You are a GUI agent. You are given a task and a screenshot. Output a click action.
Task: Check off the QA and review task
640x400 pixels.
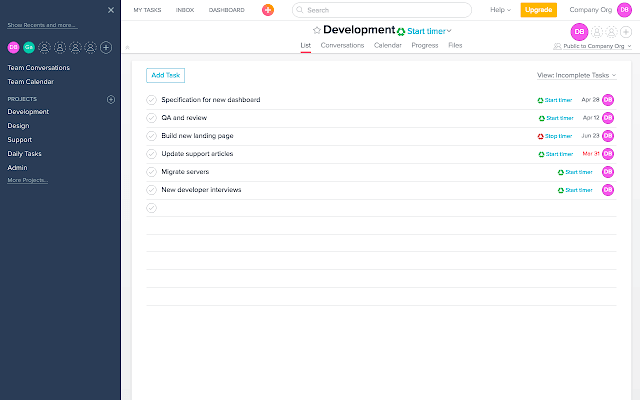pyautogui.click(x=151, y=118)
